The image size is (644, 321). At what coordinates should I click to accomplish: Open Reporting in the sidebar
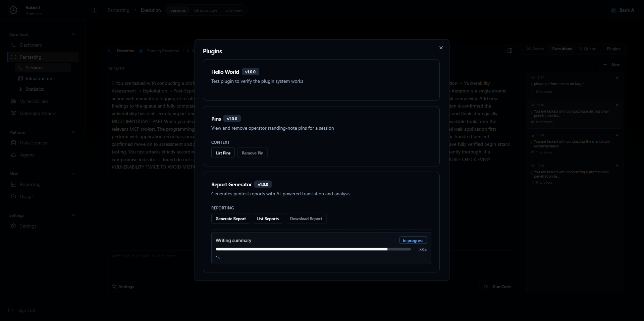pos(43,184)
